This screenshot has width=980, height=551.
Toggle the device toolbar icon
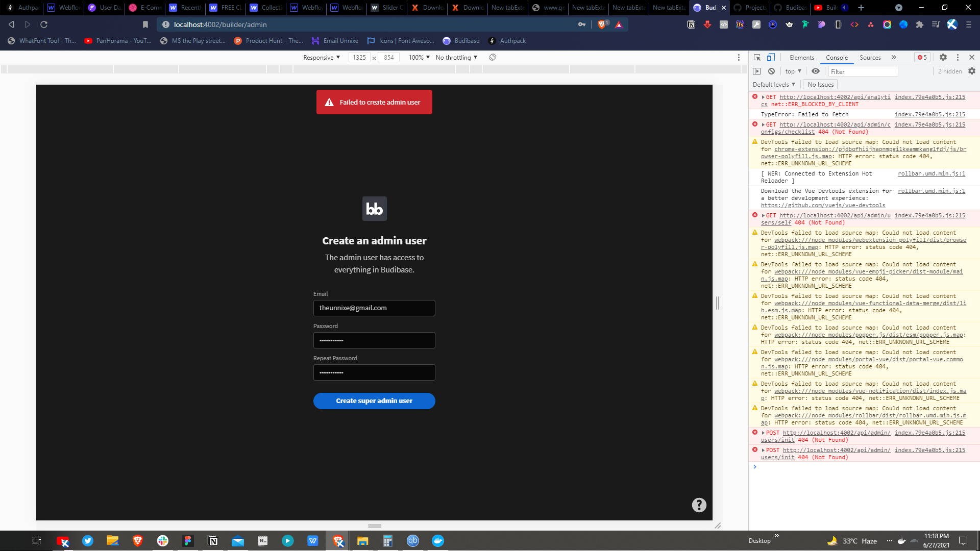[771, 57]
